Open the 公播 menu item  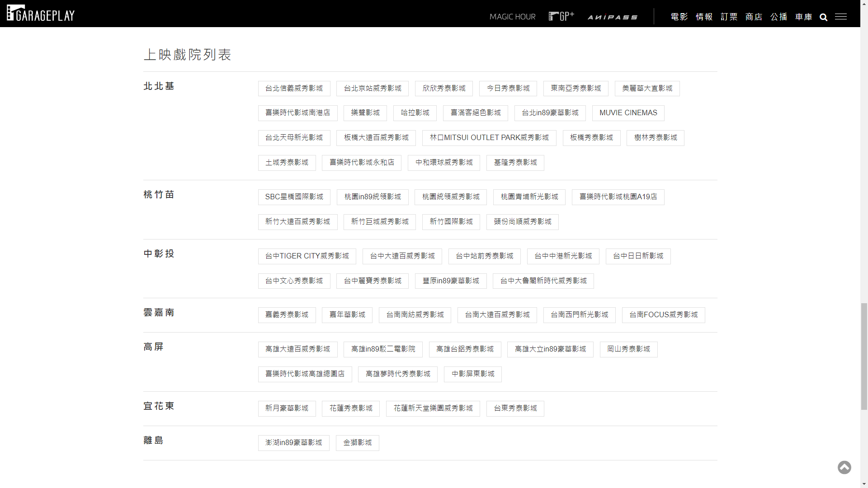[778, 17]
